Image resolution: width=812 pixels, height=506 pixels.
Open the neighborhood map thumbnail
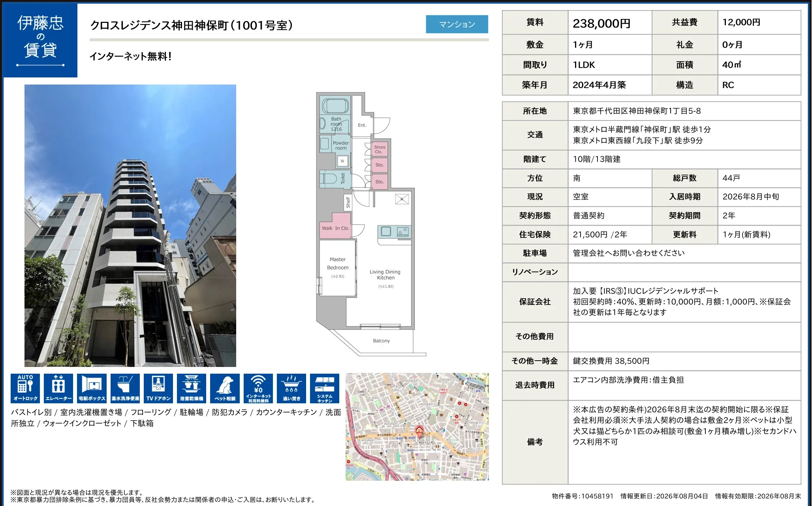tap(417, 427)
